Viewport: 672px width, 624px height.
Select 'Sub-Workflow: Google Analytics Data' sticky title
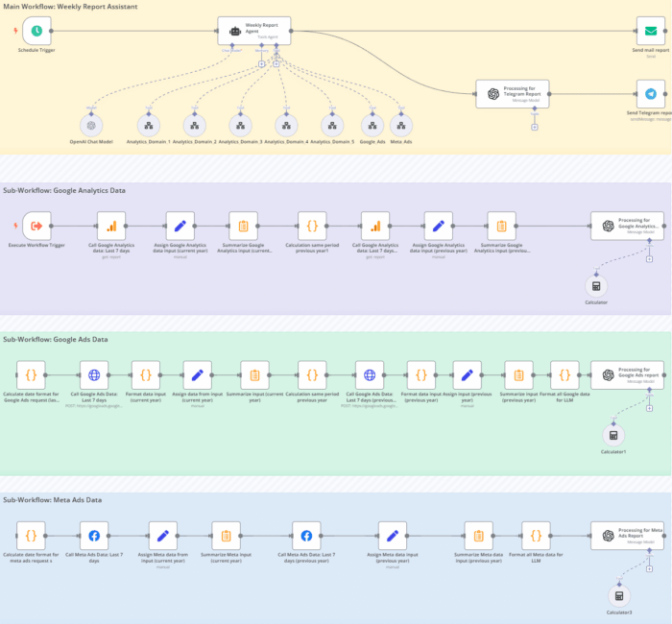point(64,190)
